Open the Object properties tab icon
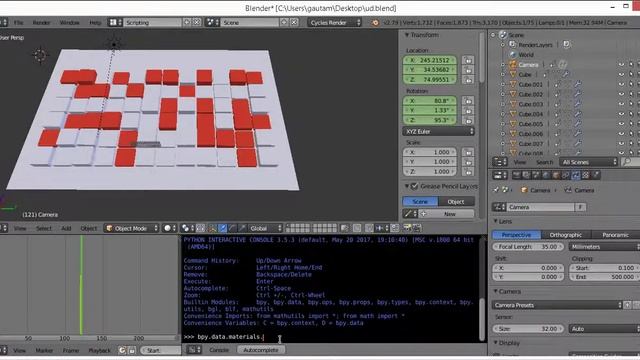The image size is (640, 360). [x=556, y=176]
